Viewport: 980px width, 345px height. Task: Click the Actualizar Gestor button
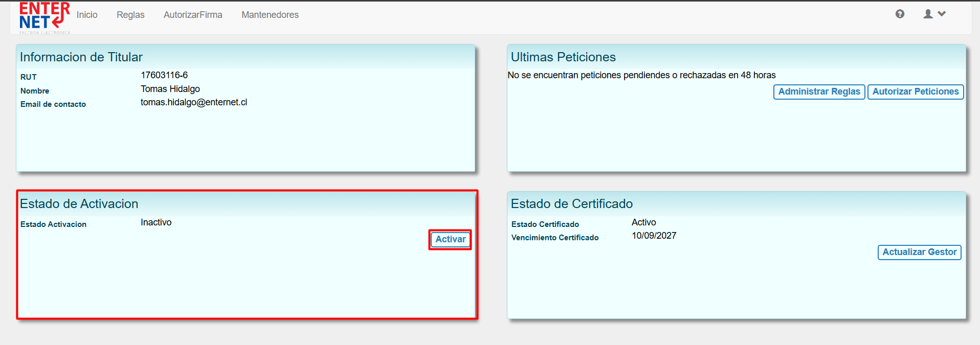919,252
